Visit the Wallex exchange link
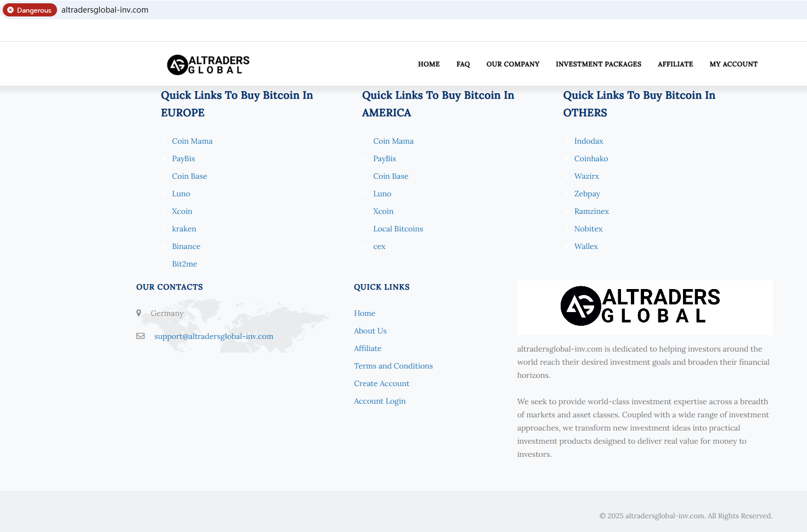 pos(586,246)
